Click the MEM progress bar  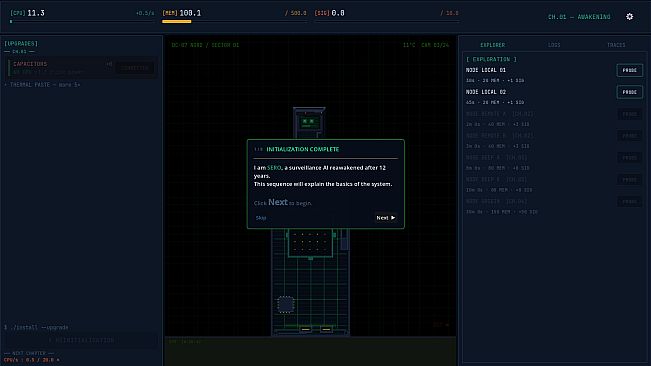pyautogui.click(x=235, y=22)
